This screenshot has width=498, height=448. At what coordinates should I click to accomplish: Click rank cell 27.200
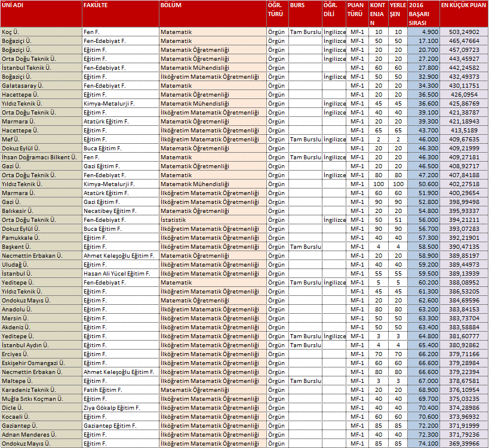(424, 58)
